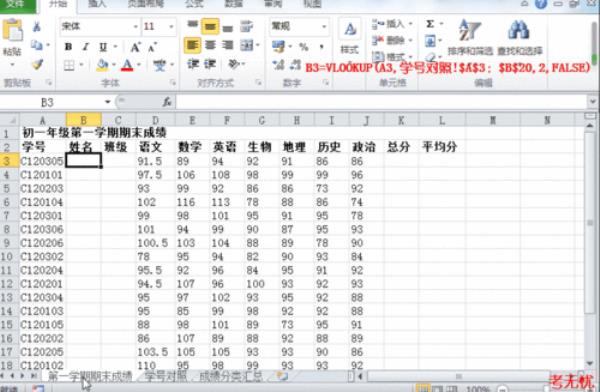
Task: Toggle Italic formatting
Action: pos(86,47)
